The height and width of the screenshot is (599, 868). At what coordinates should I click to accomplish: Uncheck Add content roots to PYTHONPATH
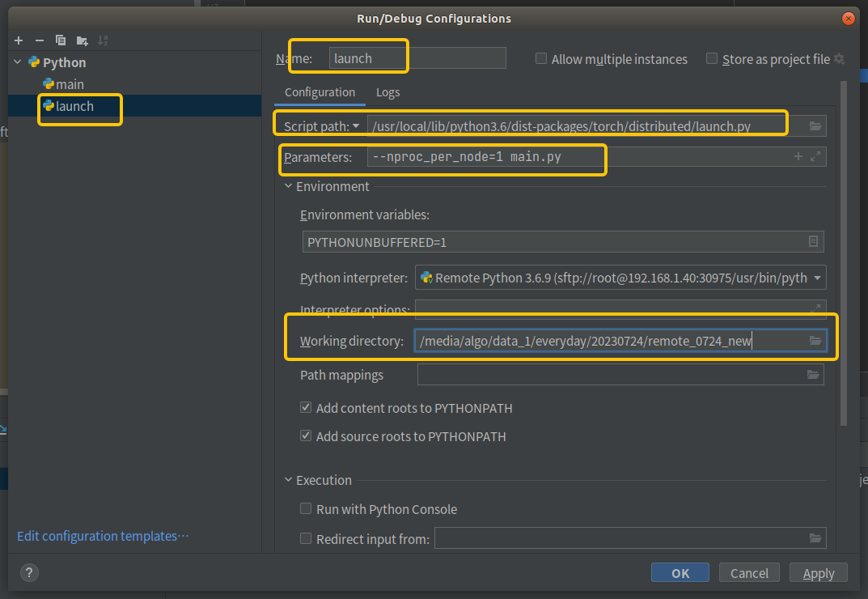click(x=306, y=408)
